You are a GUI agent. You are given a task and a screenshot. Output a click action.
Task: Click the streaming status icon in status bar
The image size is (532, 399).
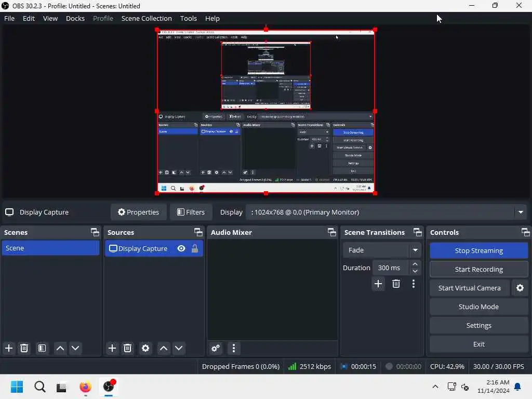[x=344, y=366]
